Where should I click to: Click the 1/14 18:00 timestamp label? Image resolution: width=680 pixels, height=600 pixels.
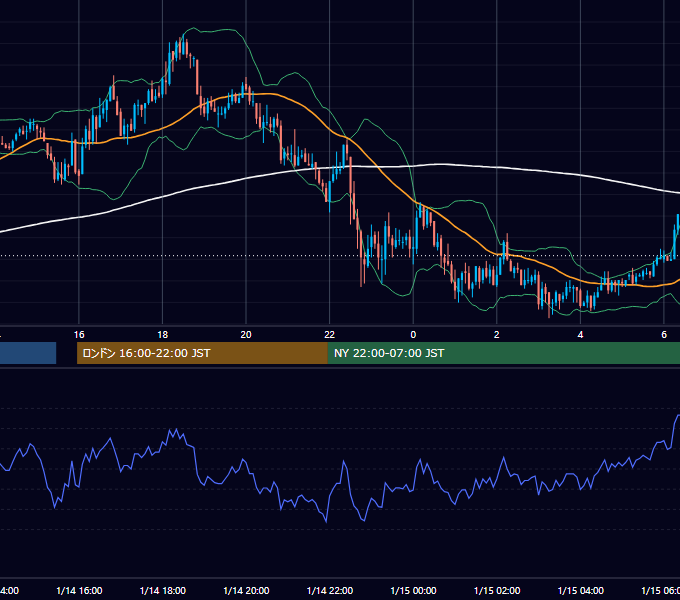(163, 591)
